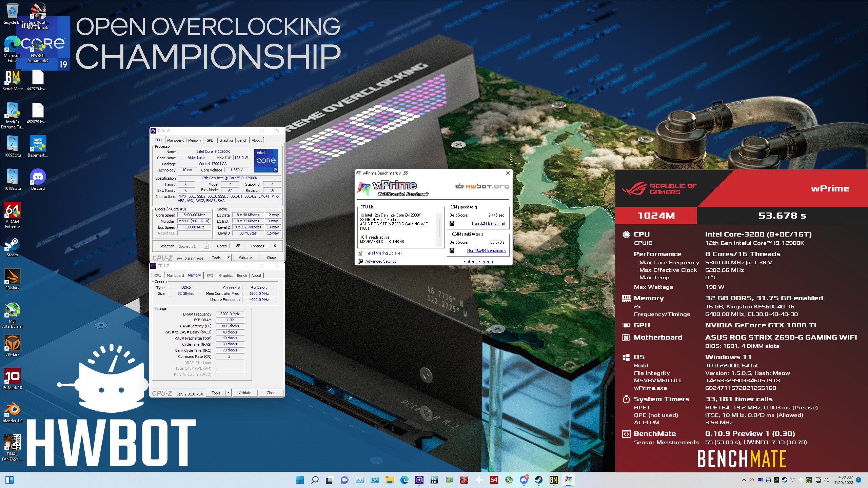868x488 pixels.
Task: Click Tools button in bottom CPU-Z window
Action: (x=216, y=393)
